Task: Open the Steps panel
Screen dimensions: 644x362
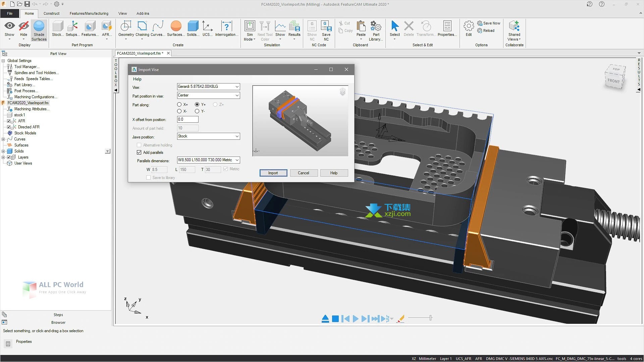Action: 58,315
